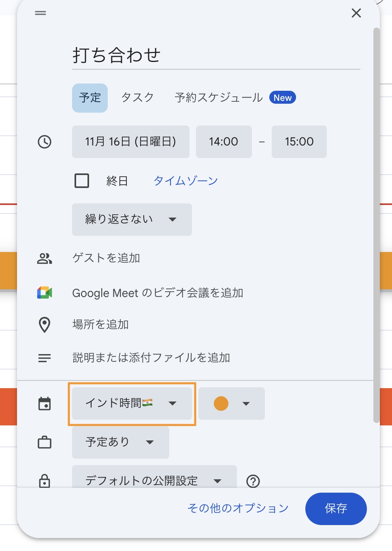Open the タイムゾーン link
Viewport: 392px width, 551px height.
(x=185, y=181)
